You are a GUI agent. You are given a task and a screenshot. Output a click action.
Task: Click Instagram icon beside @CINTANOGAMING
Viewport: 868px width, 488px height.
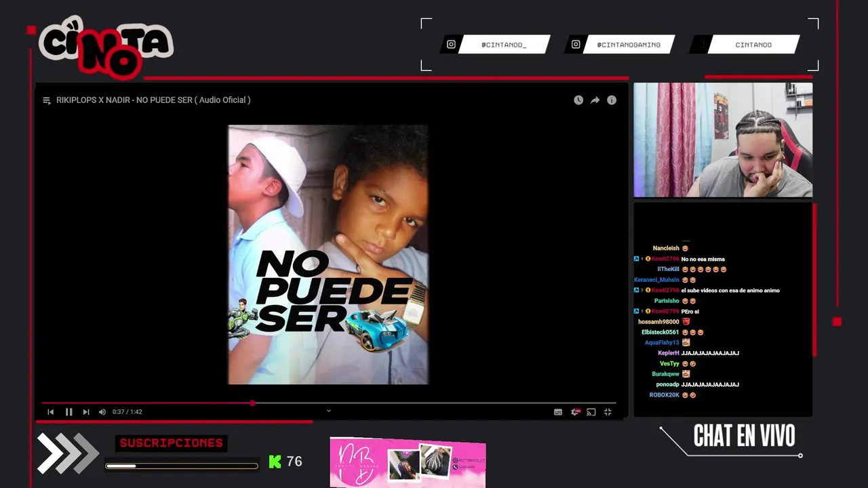(576, 45)
